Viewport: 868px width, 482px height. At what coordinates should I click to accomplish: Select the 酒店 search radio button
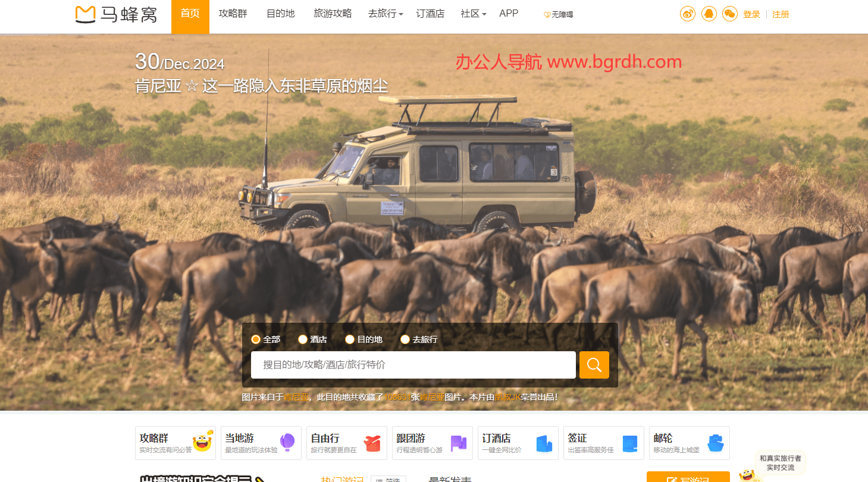coord(303,339)
